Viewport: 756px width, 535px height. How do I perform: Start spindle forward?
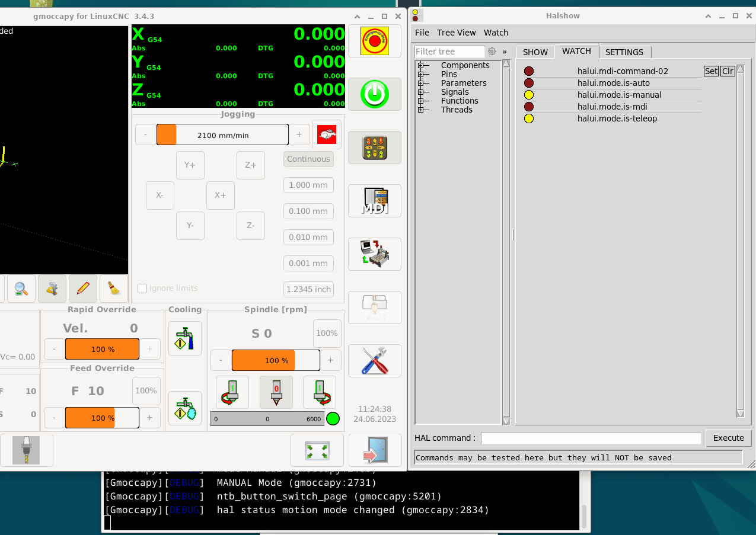[320, 392]
